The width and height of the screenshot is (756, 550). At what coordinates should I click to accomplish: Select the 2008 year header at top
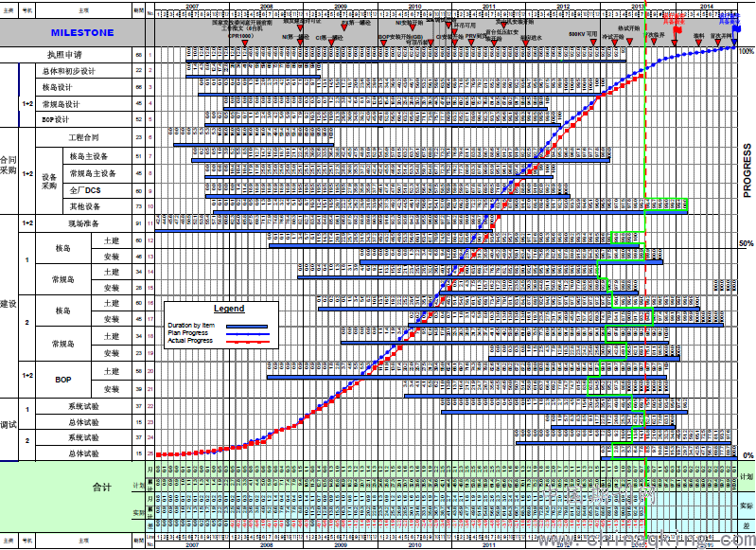[266, 7]
